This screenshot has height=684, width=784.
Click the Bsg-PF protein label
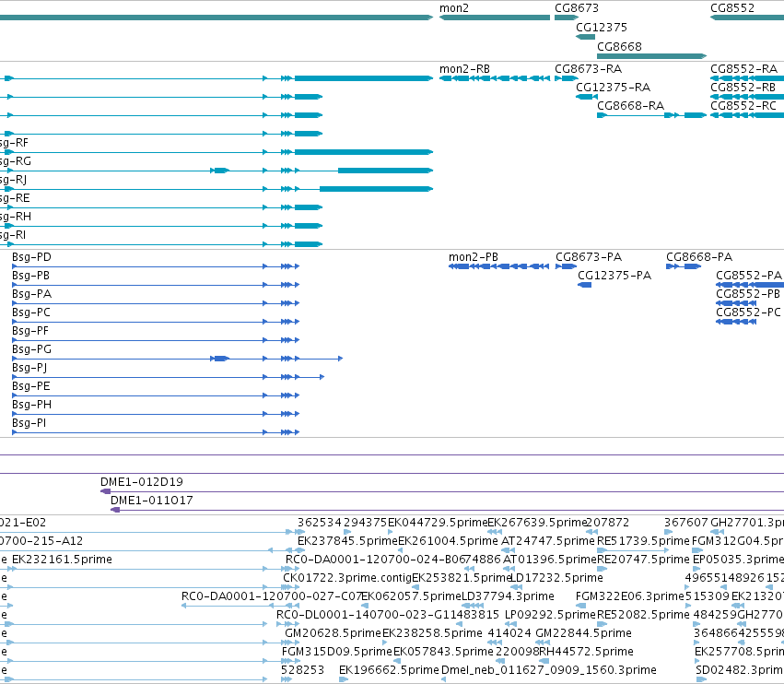click(x=30, y=331)
